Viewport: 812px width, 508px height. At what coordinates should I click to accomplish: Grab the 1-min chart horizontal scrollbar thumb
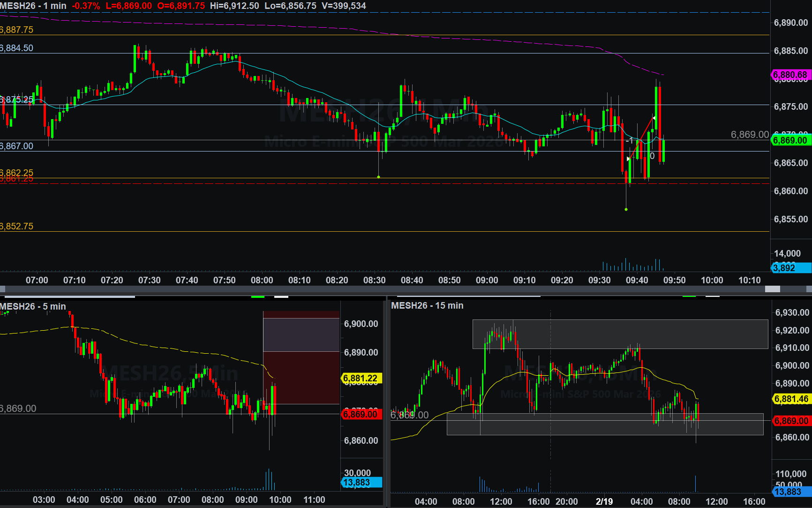point(773,289)
